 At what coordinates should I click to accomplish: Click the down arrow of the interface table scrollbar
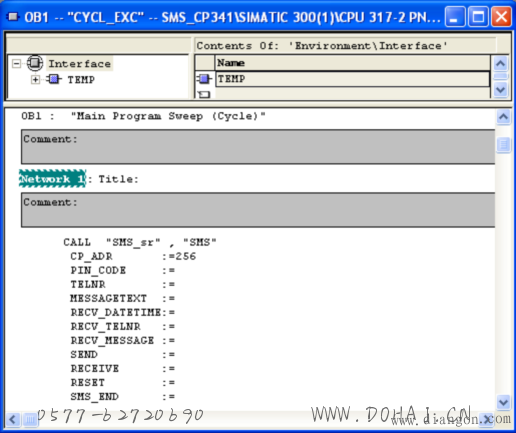(500, 89)
